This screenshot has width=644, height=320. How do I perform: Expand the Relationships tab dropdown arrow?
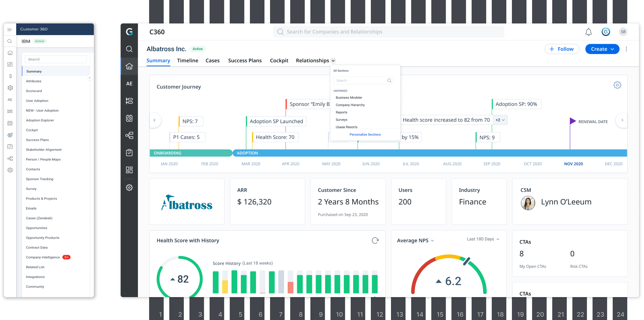pos(333,61)
